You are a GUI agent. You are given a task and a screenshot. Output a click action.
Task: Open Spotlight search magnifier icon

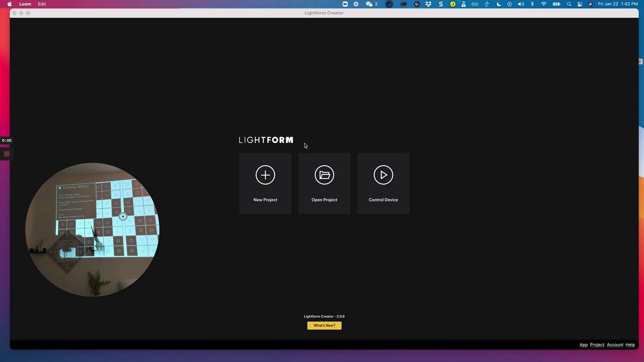tap(569, 4)
